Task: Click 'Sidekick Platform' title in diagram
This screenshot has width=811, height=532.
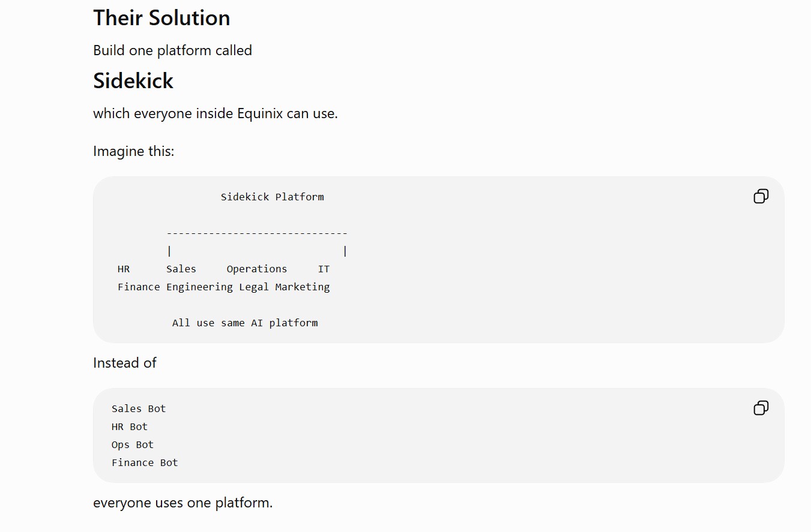Action: click(272, 197)
